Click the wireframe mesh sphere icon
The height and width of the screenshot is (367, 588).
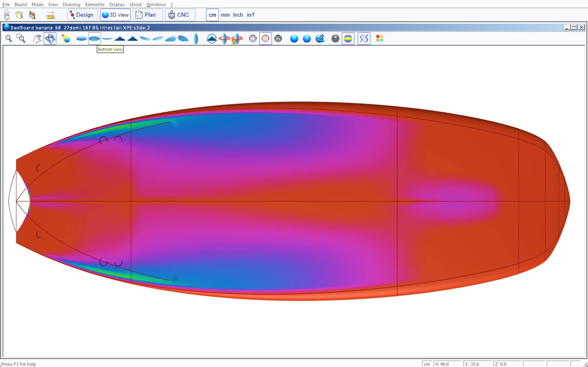[x=278, y=39]
